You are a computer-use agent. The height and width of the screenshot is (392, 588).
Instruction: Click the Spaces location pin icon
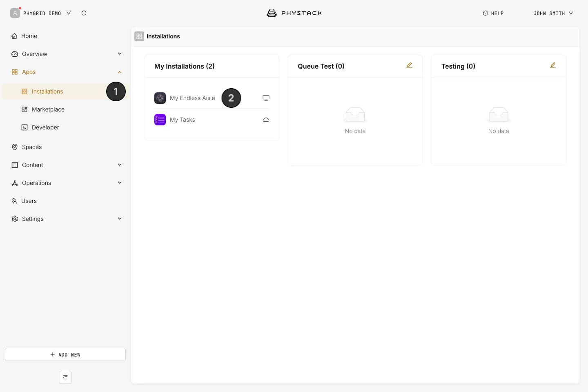tap(15, 147)
